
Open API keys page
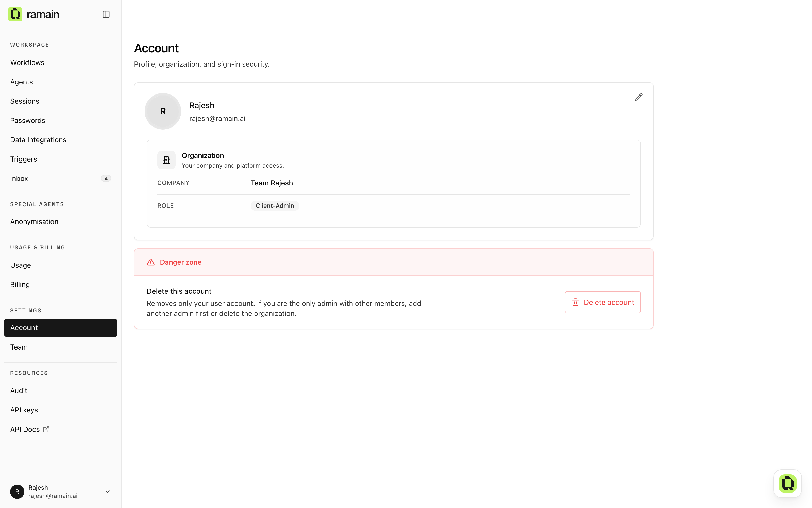coord(60,410)
